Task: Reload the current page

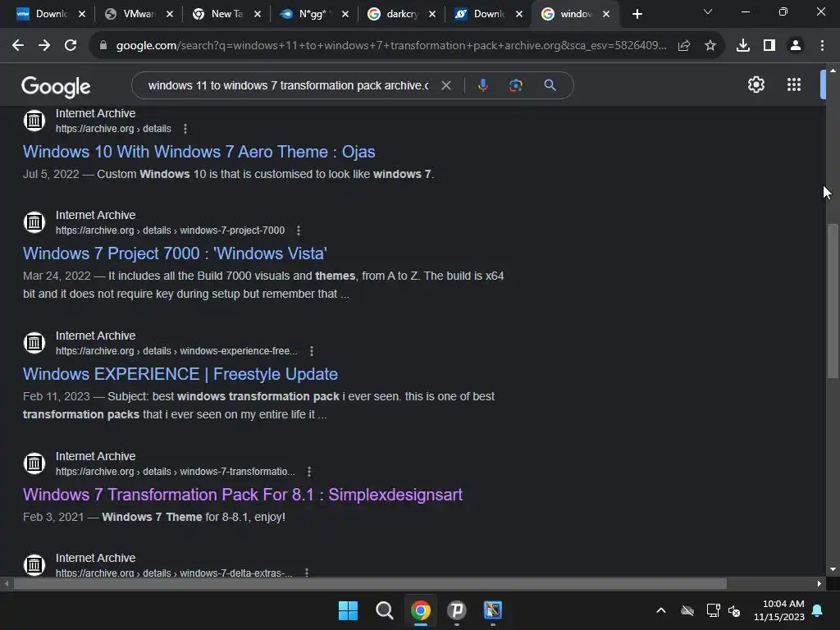Action: point(71,46)
